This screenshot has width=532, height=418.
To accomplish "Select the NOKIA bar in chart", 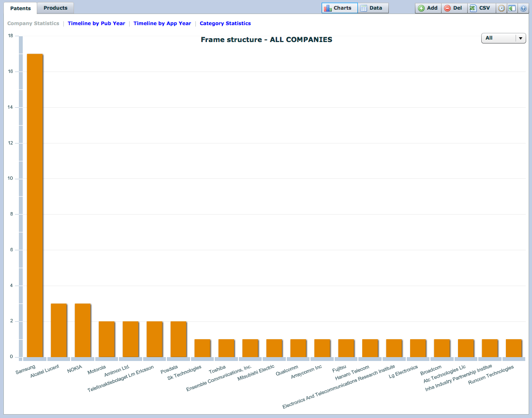I will tap(83, 330).
